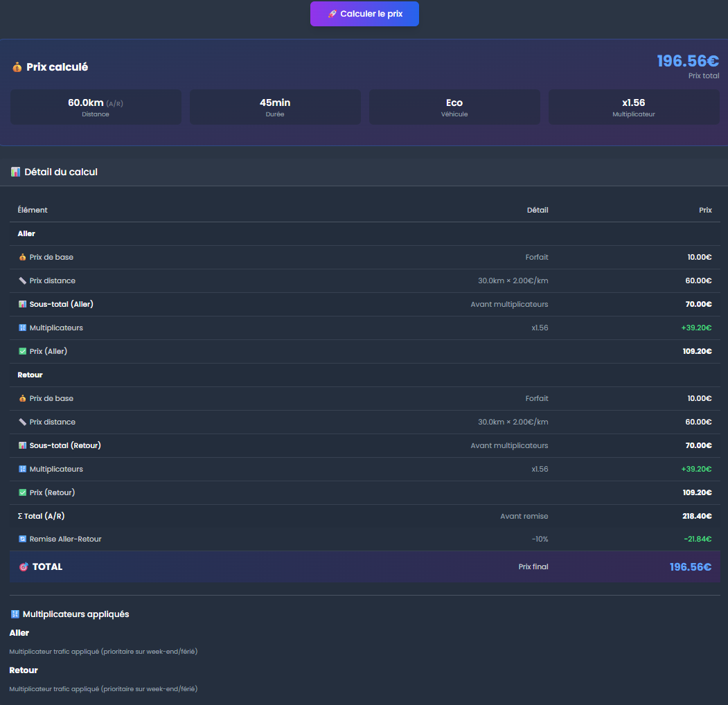Click the chart icon beside Détail du calcul
This screenshot has height=705, width=728.
(x=15, y=172)
